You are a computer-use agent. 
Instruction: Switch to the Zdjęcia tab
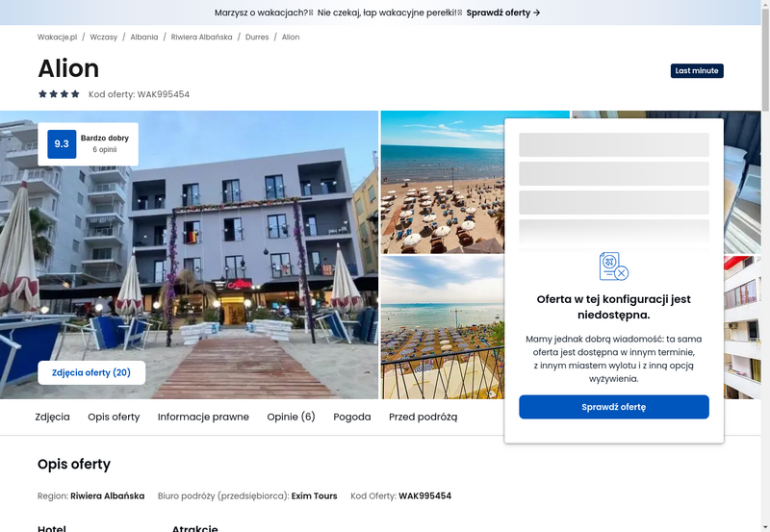(x=52, y=418)
